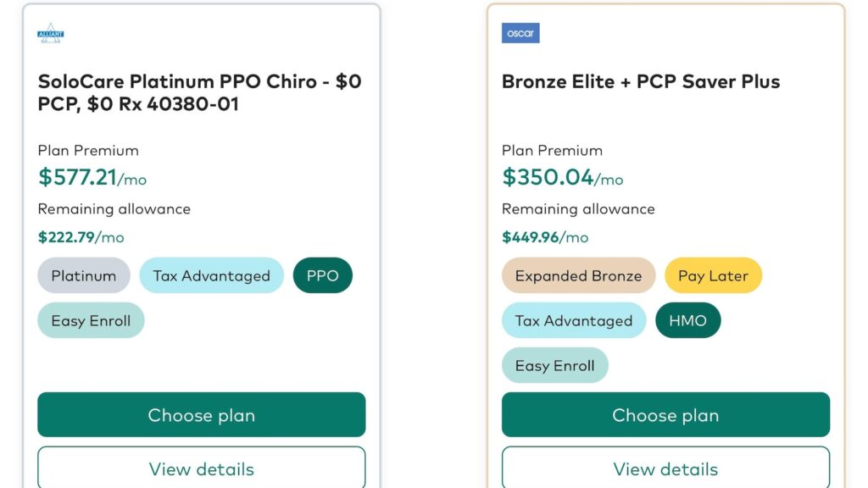Choose the Bronze Elite PCP Saver plan
Screen dimensions: 868x488
point(665,414)
